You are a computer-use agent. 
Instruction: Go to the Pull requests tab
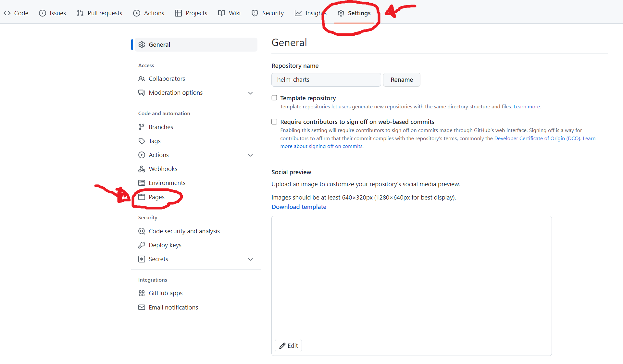[99, 13]
